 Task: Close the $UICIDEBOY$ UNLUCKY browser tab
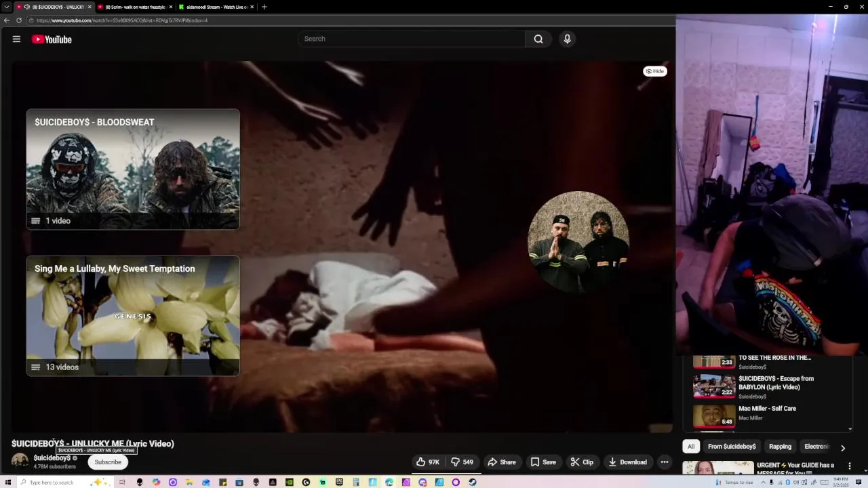90,7
